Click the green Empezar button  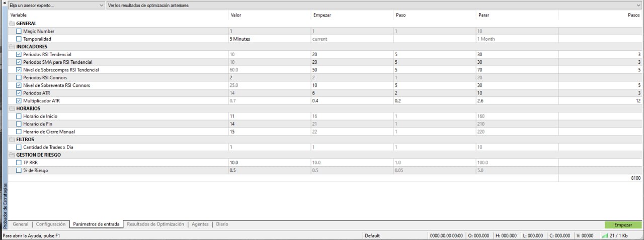pos(623,225)
